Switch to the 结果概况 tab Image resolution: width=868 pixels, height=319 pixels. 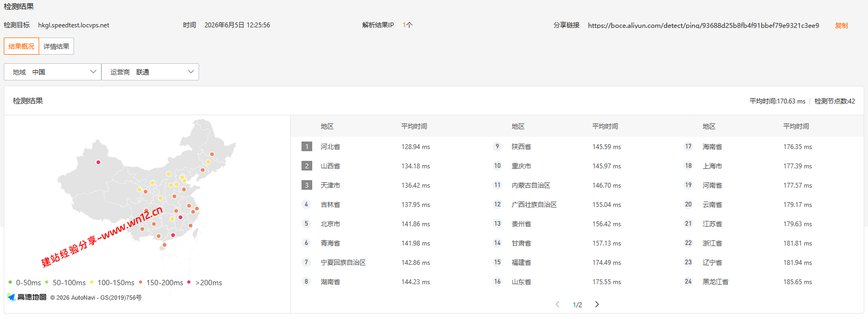21,46
